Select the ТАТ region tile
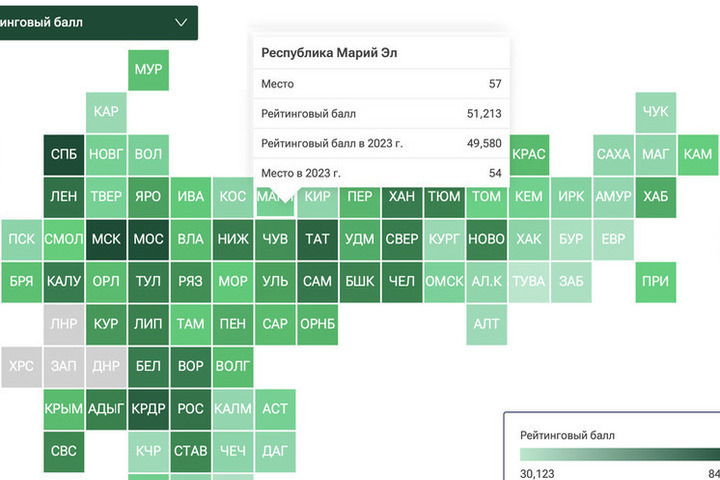 click(x=317, y=240)
